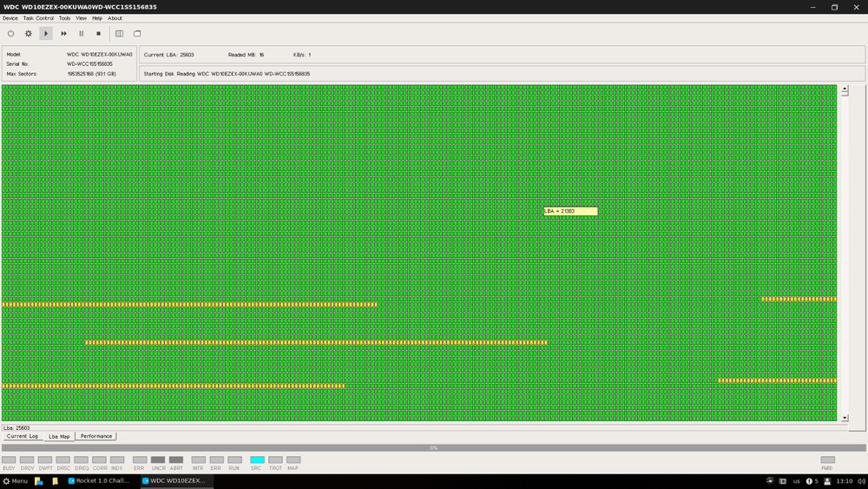Click the INTR indicator box
This screenshot has height=489, width=868.
pos(198,459)
